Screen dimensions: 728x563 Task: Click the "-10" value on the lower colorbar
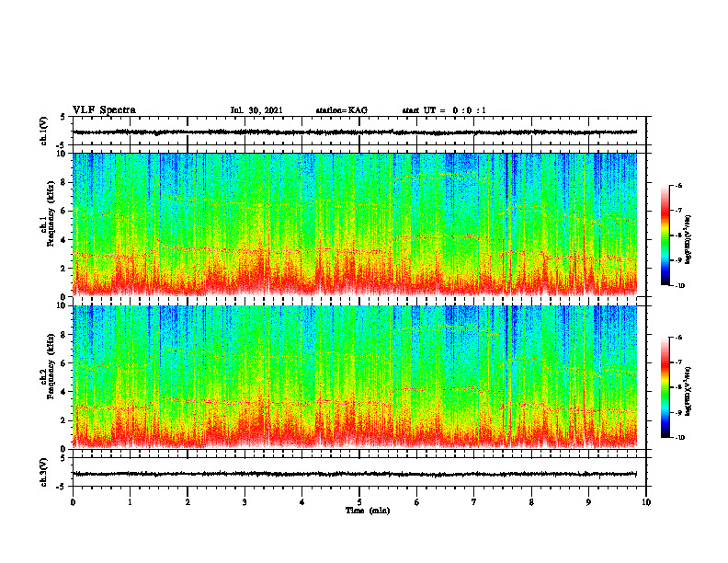click(679, 438)
